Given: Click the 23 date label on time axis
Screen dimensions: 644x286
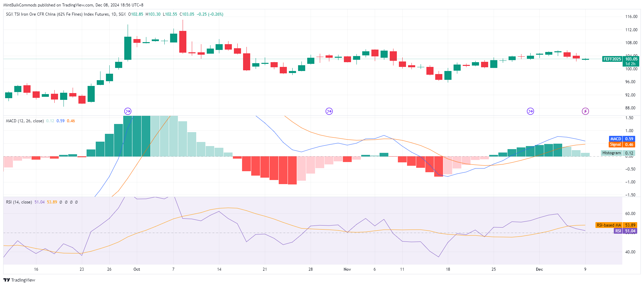Looking at the screenshot, I should click(82, 269).
